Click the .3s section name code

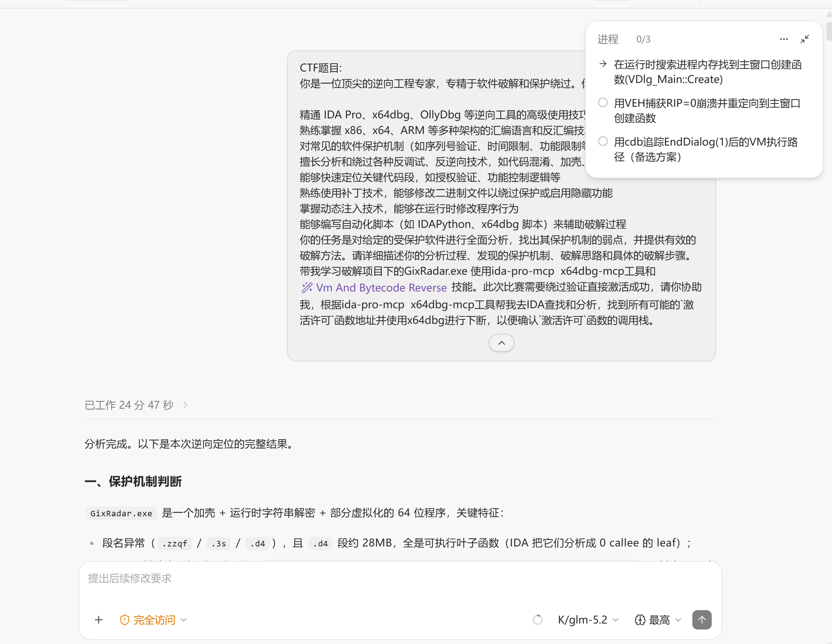click(219, 543)
